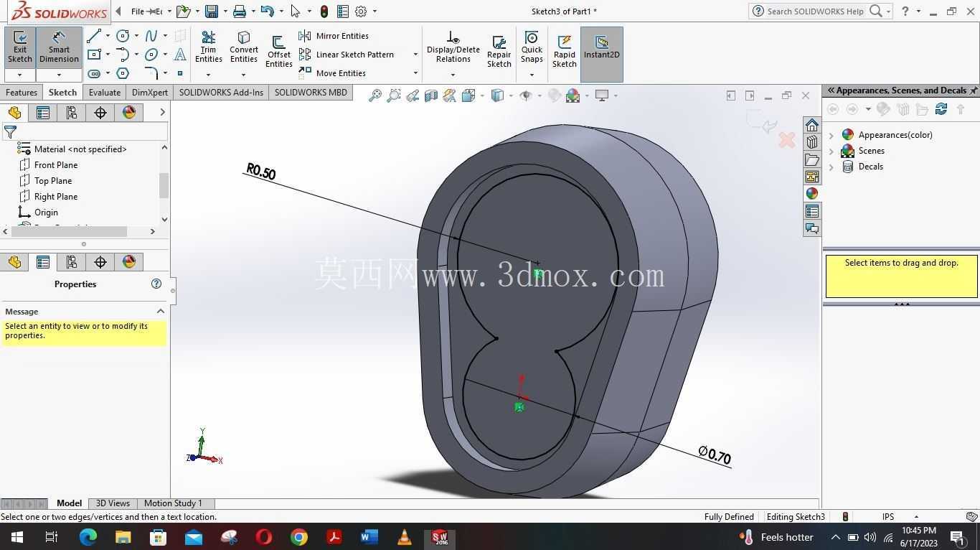Click the Section View icon
Image resolution: width=980 pixels, height=550 pixels.
tap(430, 95)
